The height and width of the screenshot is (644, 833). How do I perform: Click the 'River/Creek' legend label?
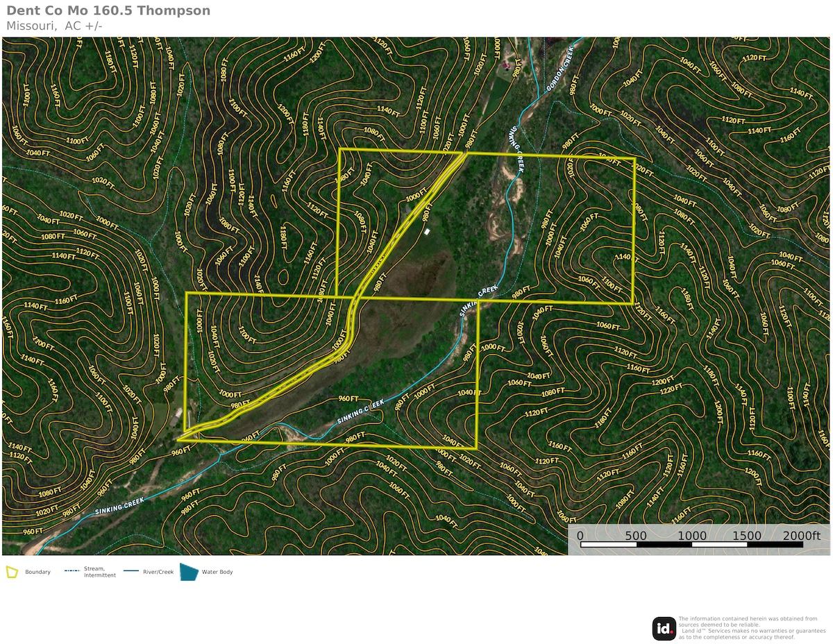point(158,572)
